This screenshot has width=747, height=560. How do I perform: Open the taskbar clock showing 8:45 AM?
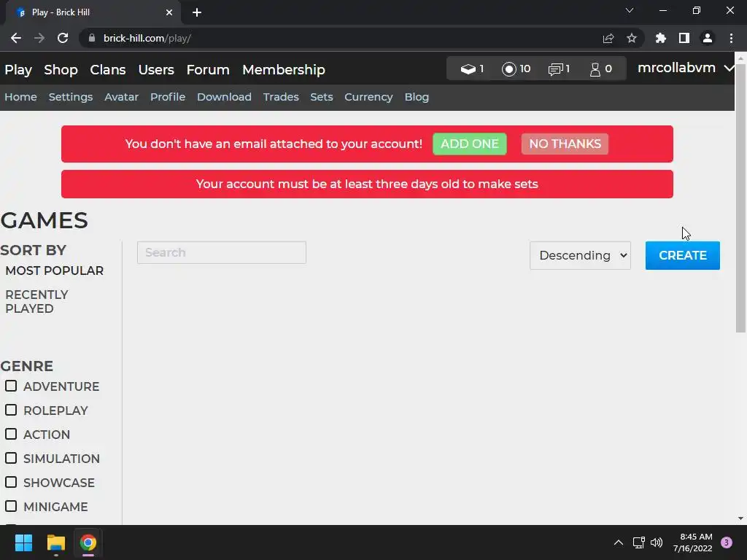click(693, 542)
